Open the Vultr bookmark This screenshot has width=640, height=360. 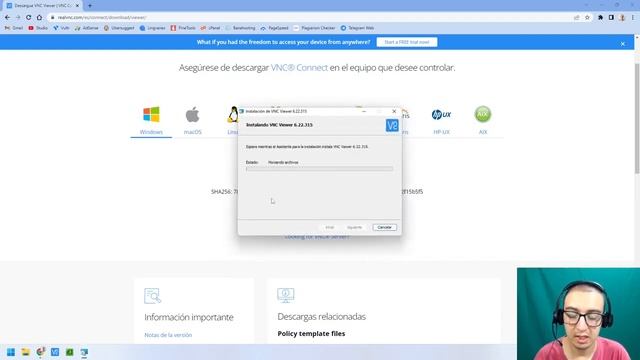pos(61,28)
